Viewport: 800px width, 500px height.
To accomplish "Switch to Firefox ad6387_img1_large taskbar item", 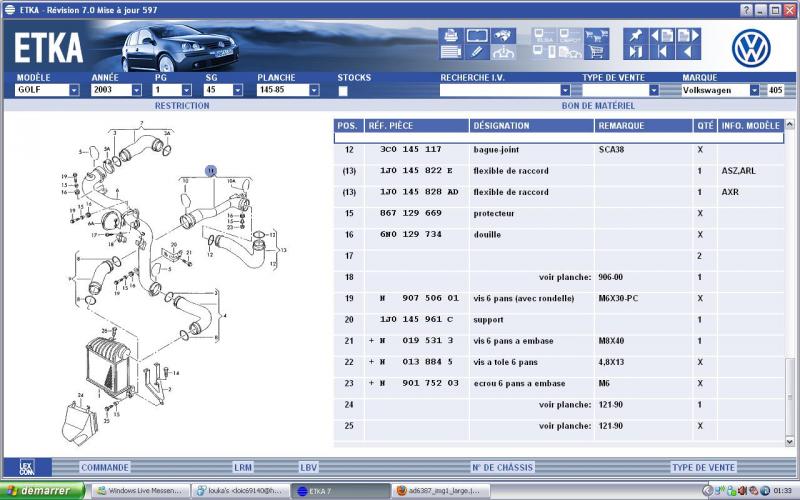I will point(441,491).
